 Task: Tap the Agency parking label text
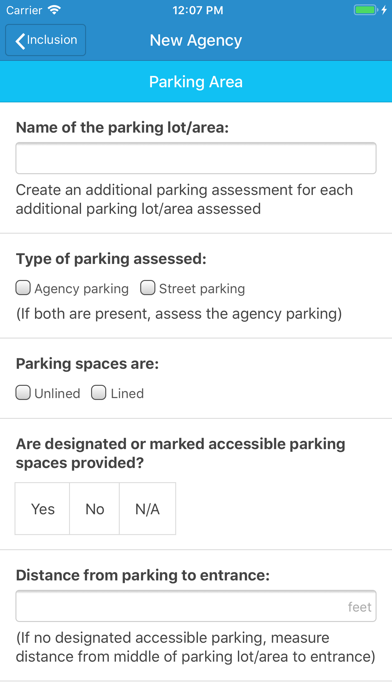coord(82,289)
